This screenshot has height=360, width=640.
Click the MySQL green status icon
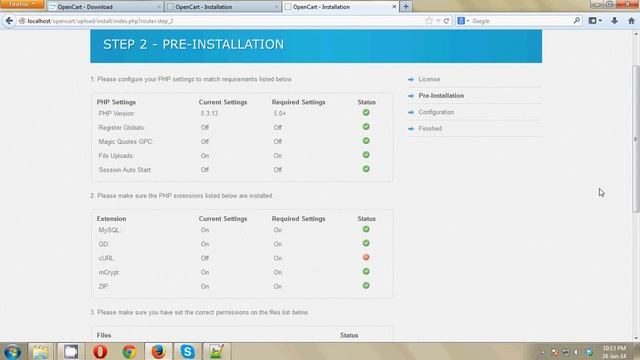click(x=366, y=229)
